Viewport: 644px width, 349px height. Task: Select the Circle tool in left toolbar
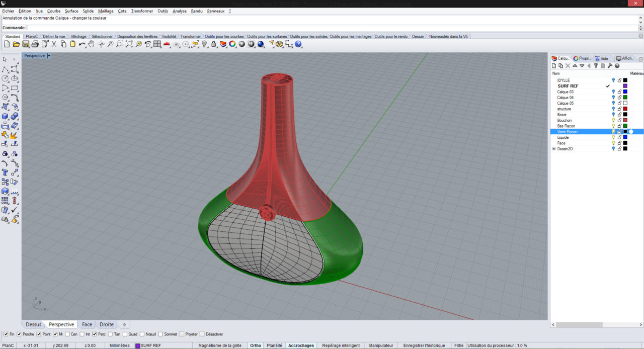click(x=5, y=78)
